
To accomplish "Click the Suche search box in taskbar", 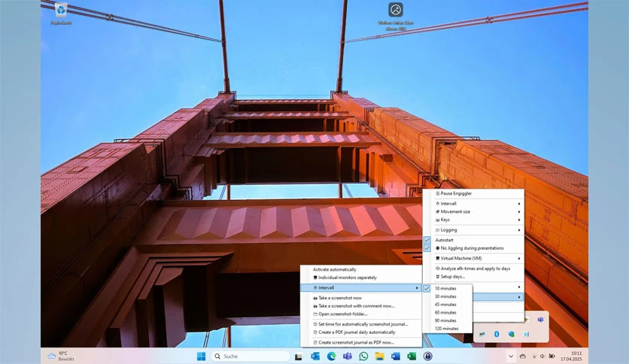I will coord(251,356).
